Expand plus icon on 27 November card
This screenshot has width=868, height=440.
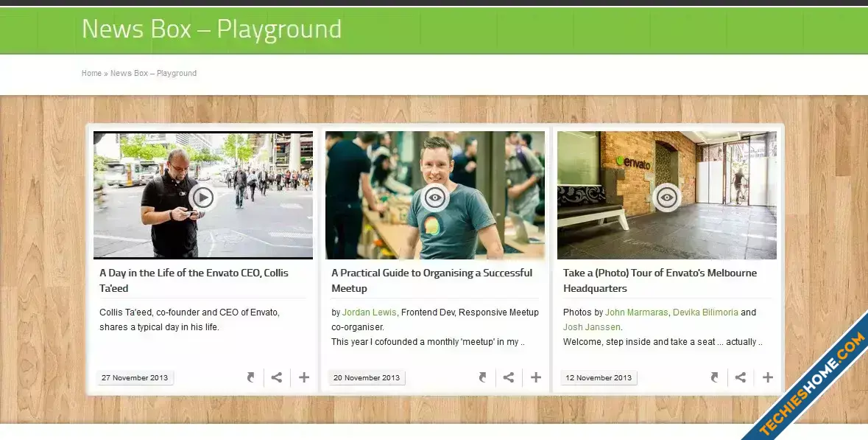click(x=304, y=377)
